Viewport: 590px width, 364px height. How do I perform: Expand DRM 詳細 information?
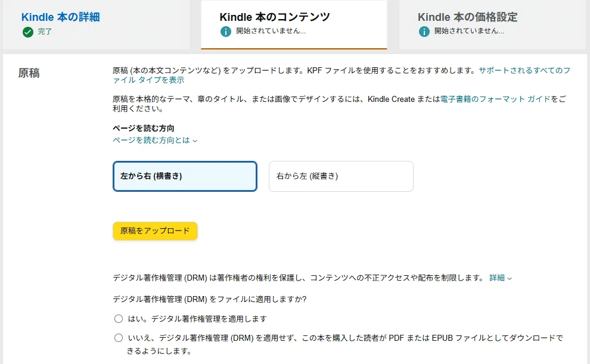click(496, 278)
